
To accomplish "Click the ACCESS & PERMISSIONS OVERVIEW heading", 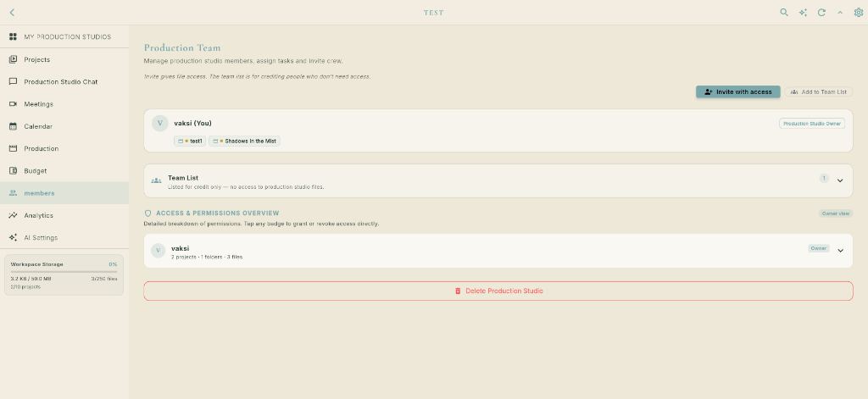I will [218, 213].
